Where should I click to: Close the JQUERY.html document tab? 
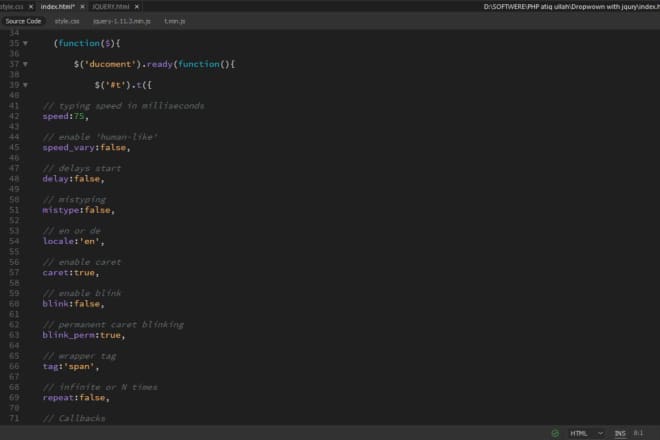click(137, 7)
